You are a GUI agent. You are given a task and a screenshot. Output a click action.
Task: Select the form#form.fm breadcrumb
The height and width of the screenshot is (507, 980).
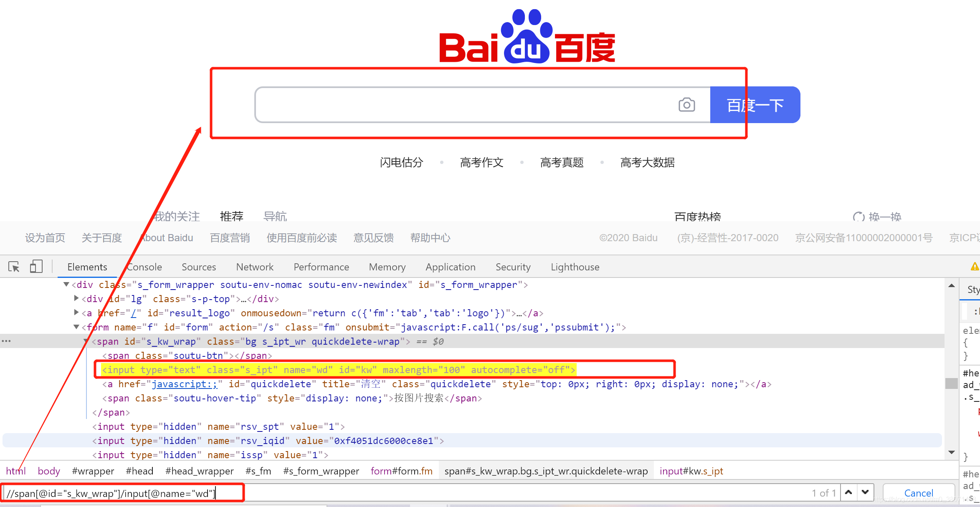[x=401, y=471]
